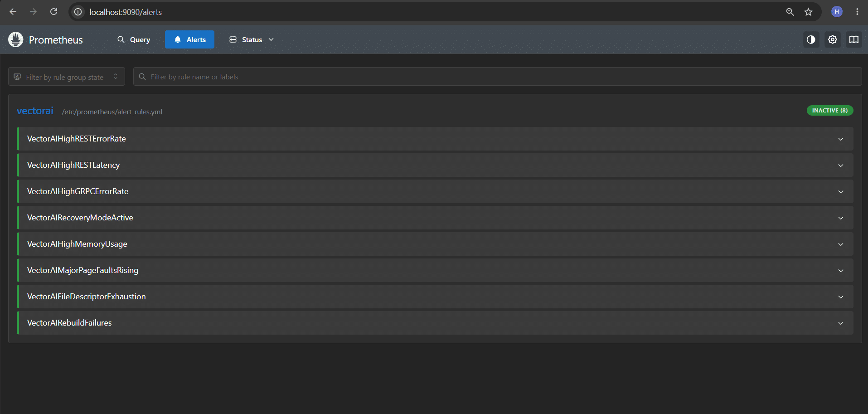Expand the VectorAIHighMemoryUsage chevron
868x414 pixels.
pos(841,244)
